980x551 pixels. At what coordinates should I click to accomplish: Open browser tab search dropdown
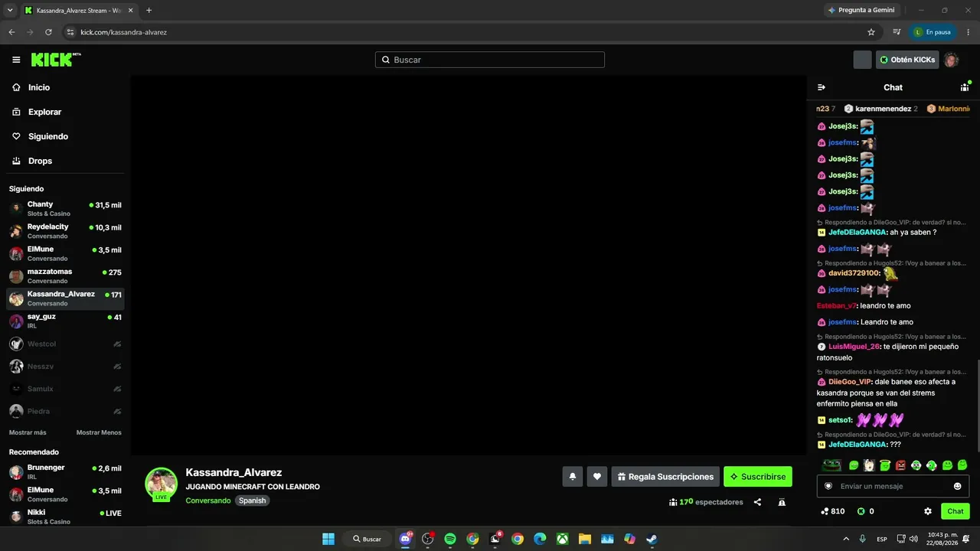point(10,10)
